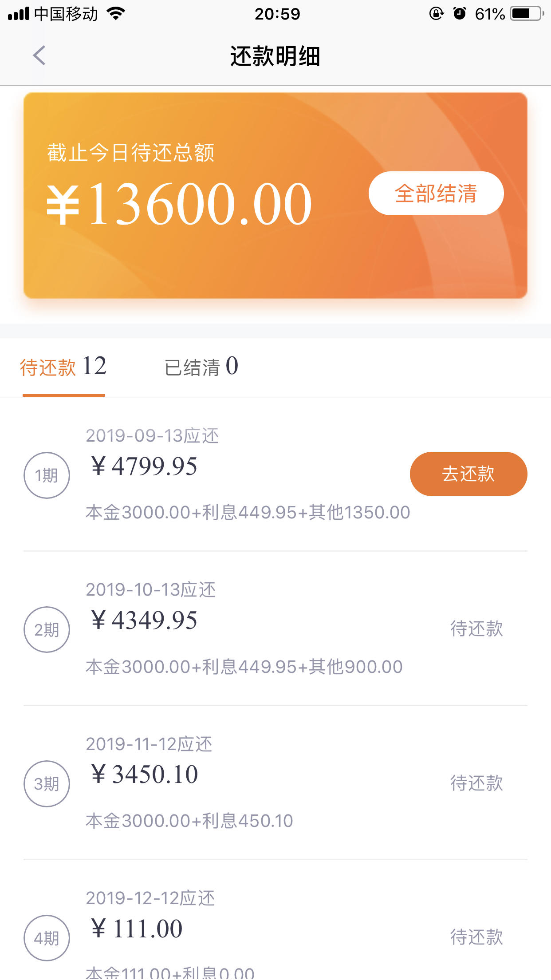Select the 4期 circle badge
This screenshot has width=551, height=980.
coord(47,938)
